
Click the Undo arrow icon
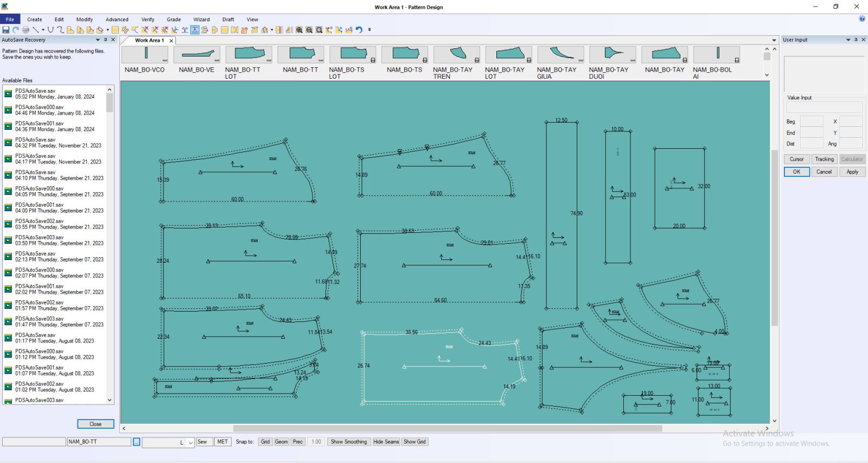359,30
